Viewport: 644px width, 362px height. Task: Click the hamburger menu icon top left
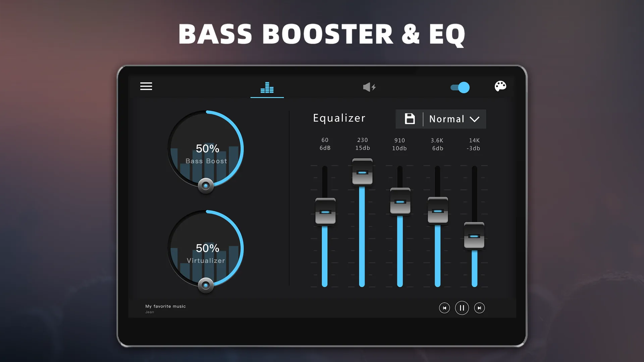pyautogui.click(x=147, y=86)
